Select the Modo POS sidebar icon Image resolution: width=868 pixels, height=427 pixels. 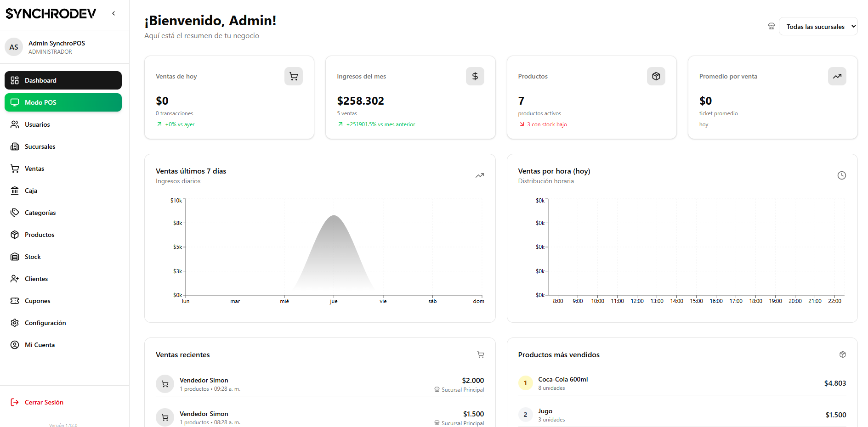pyautogui.click(x=14, y=102)
